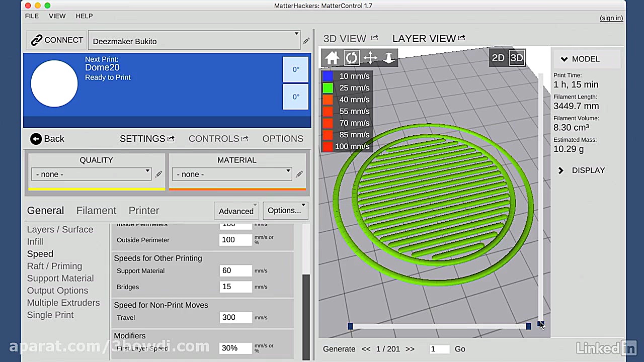Viewport: 644px width, 362px height.
Task: Click left handle of horizontal layer slider
Action: click(x=350, y=326)
